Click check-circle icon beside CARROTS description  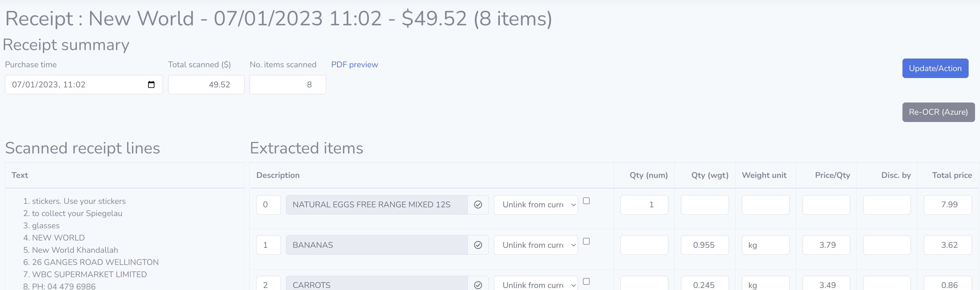(x=478, y=285)
